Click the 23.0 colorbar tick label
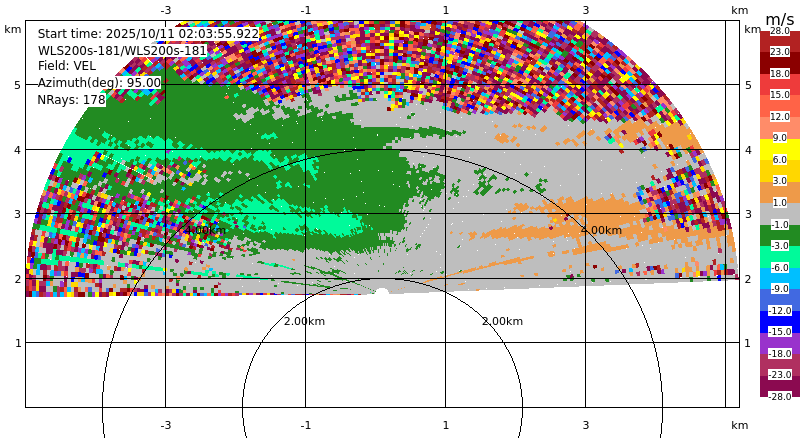 pyautogui.click(x=780, y=52)
